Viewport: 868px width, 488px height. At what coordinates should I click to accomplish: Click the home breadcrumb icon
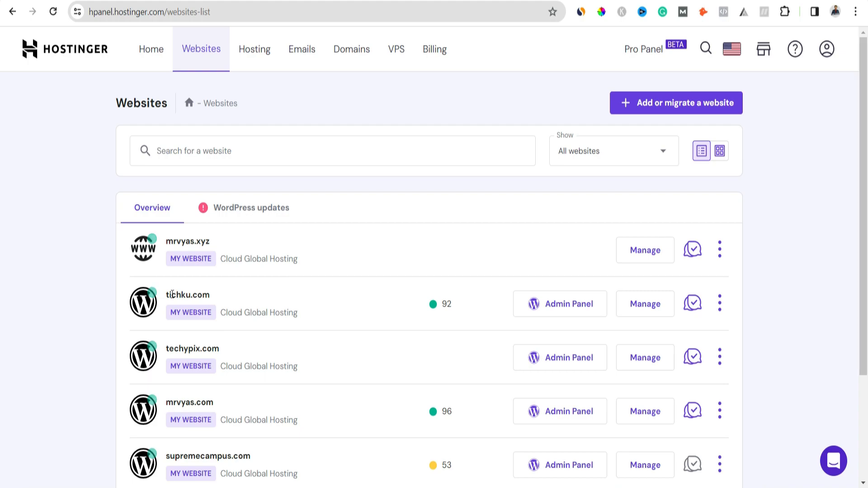(189, 103)
